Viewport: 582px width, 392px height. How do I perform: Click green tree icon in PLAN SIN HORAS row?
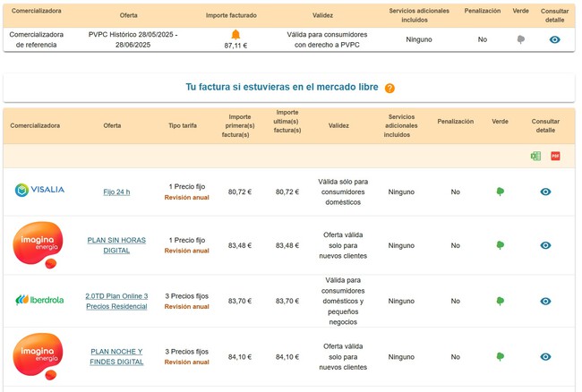[x=500, y=245]
